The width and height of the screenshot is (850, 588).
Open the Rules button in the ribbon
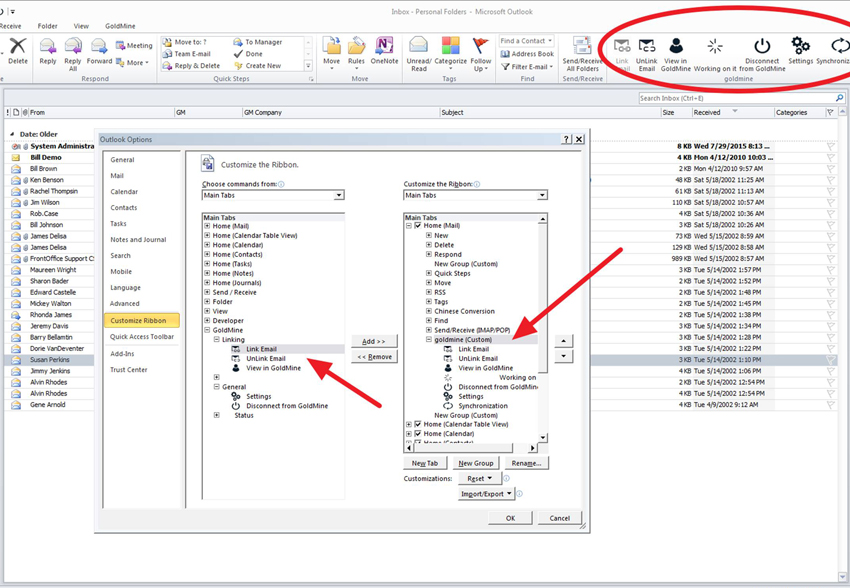tap(356, 53)
